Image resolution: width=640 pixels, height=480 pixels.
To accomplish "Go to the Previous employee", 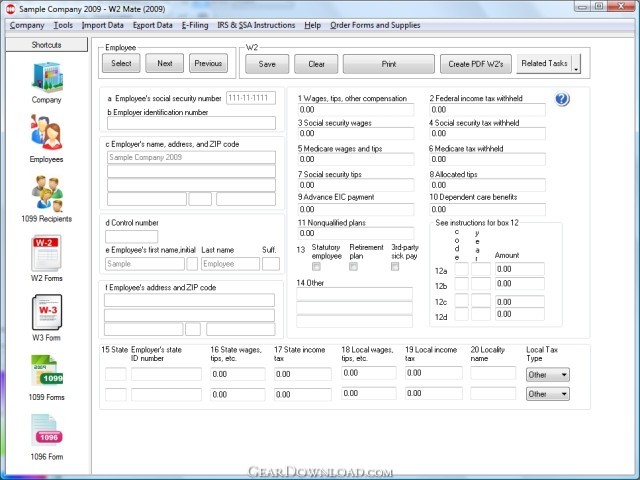I will click(x=208, y=64).
